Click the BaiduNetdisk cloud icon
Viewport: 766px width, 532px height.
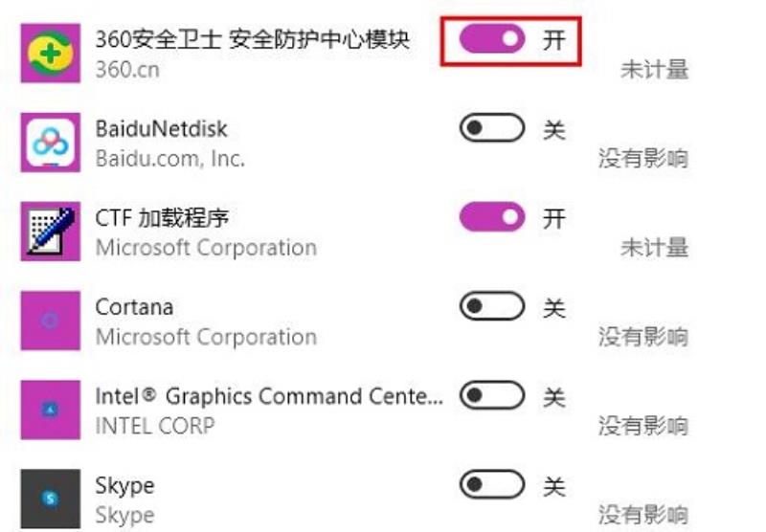tap(51, 142)
